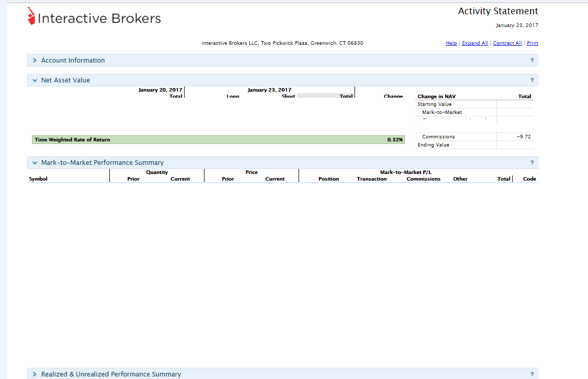The image size is (588, 379).
Task: Click the Position column header
Action: tap(329, 179)
